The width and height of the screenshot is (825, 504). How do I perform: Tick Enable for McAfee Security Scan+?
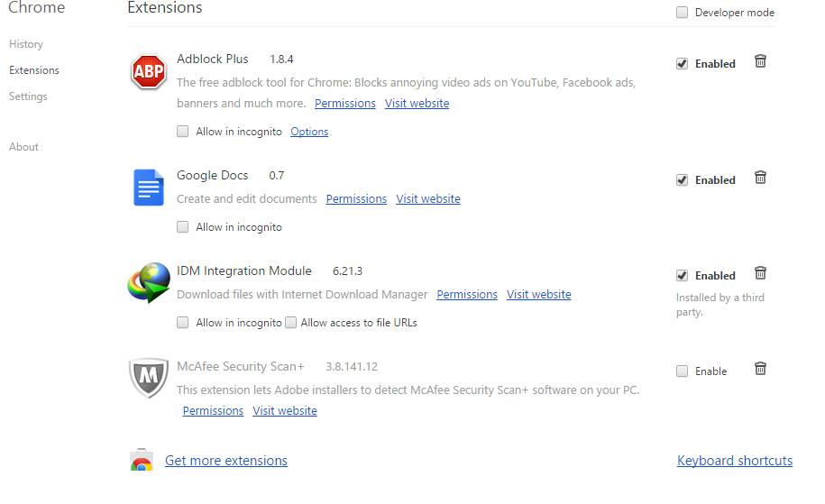(682, 371)
